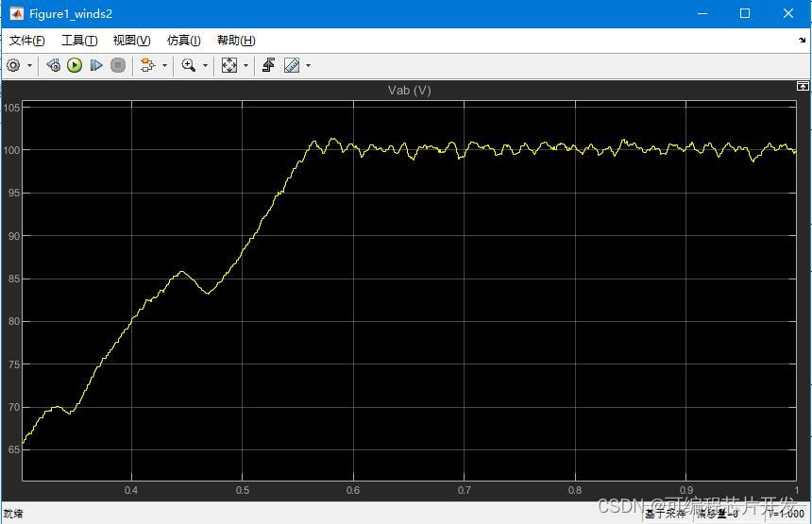812x524 pixels.
Task: Click the x-axis tick label 0.9
Action: (686, 490)
